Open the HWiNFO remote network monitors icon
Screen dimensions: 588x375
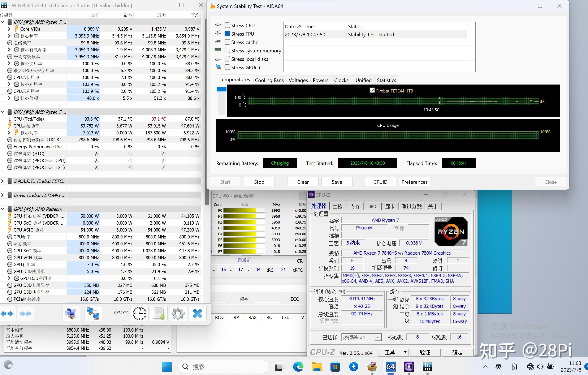pos(93,313)
